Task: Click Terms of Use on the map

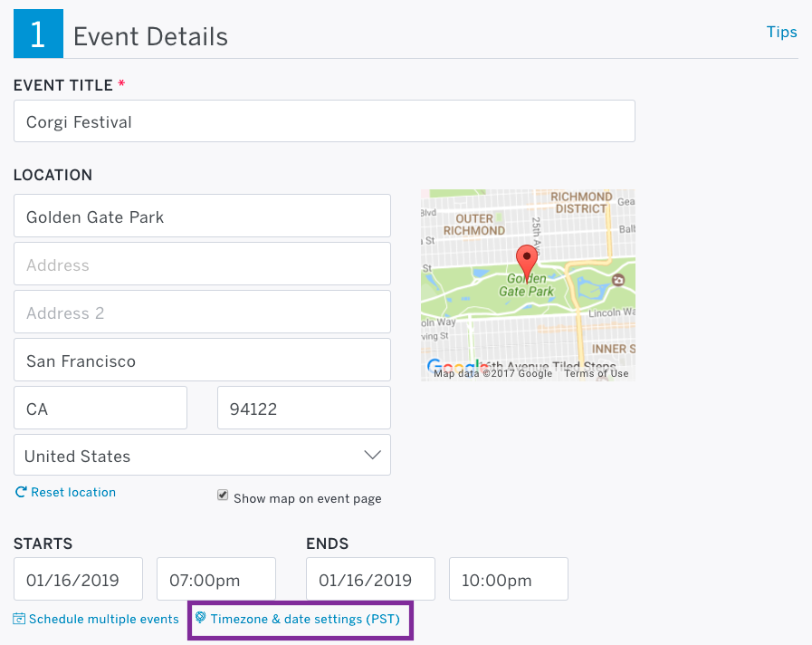Action: [596, 373]
